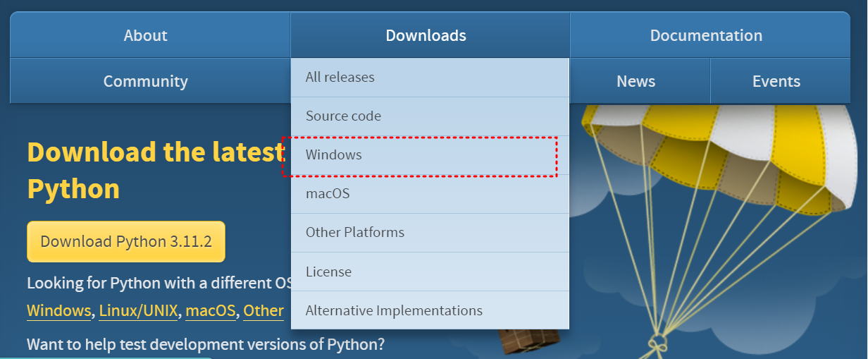868x359 pixels.
Task: Choose Windows in the Downloads dropdown
Action: click(x=430, y=155)
